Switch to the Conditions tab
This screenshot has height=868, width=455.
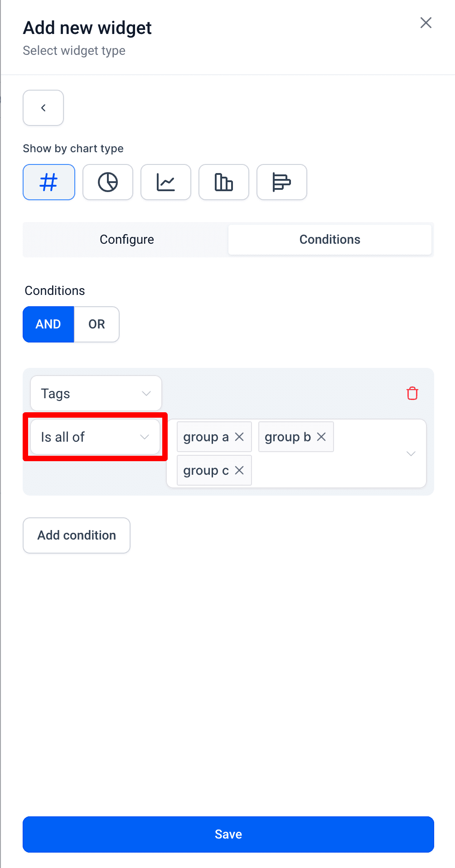330,240
